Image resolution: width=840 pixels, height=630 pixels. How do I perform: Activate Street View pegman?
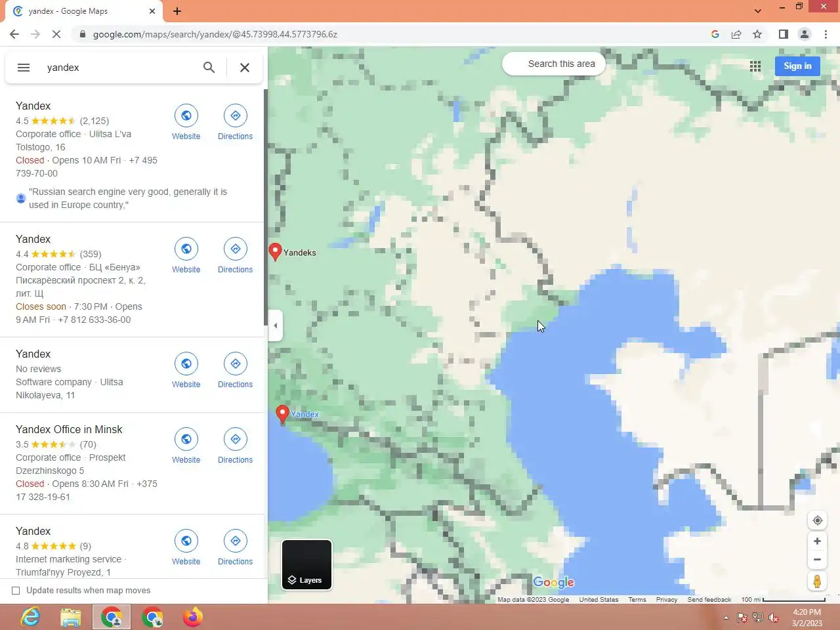(x=817, y=581)
